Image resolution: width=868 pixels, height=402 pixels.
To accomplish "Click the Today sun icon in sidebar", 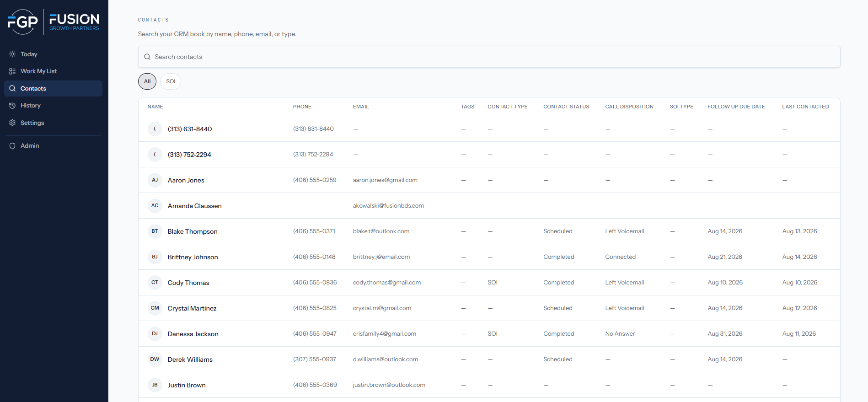I will coord(12,54).
